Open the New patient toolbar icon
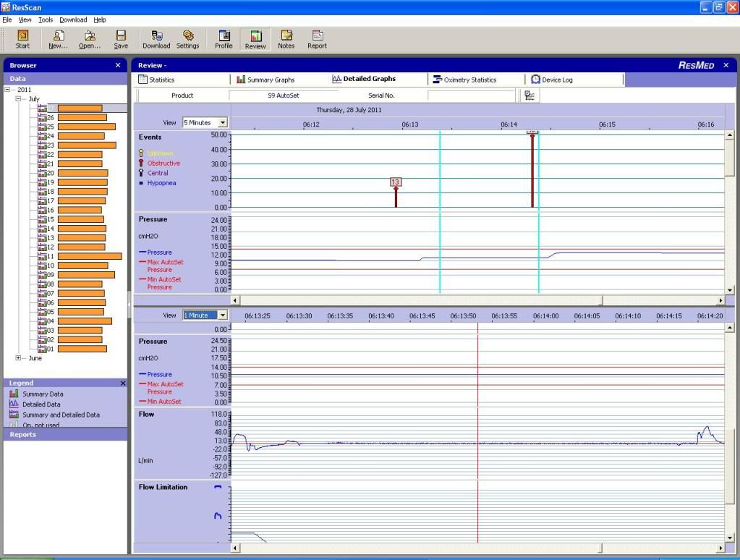 [59, 39]
